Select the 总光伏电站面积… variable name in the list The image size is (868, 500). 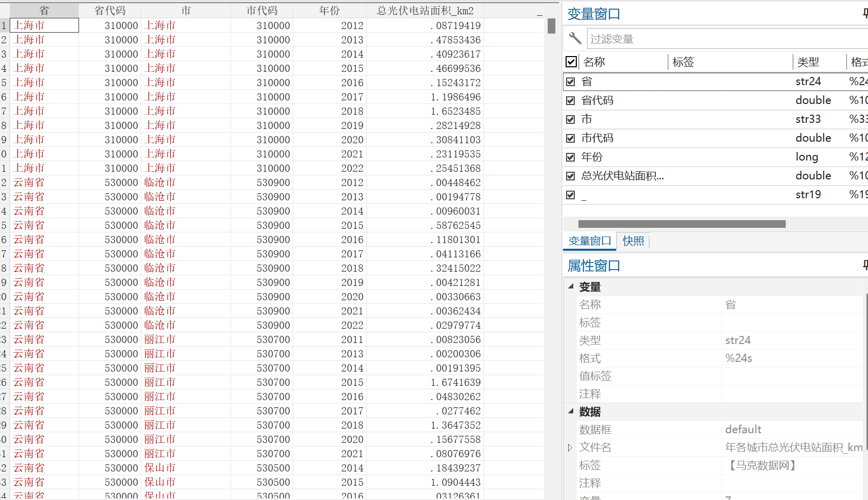[x=623, y=176]
